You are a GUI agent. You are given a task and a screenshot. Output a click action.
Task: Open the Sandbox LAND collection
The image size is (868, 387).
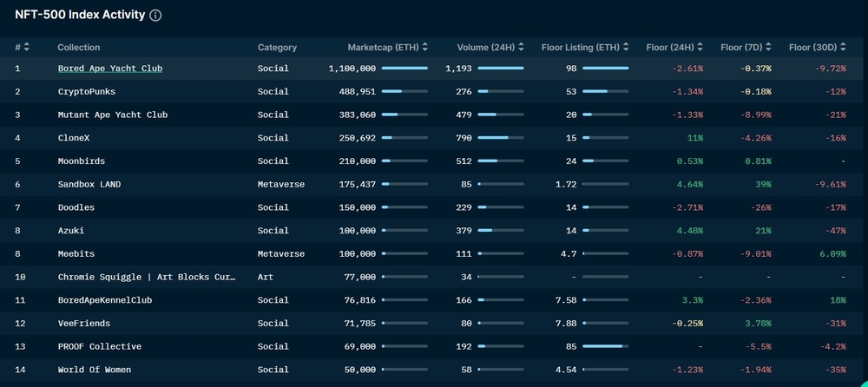(x=89, y=184)
